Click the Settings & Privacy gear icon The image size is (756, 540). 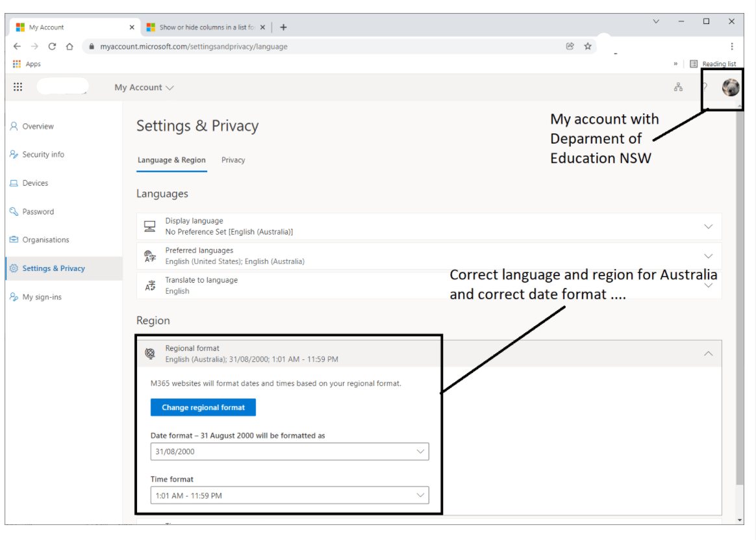pos(14,268)
